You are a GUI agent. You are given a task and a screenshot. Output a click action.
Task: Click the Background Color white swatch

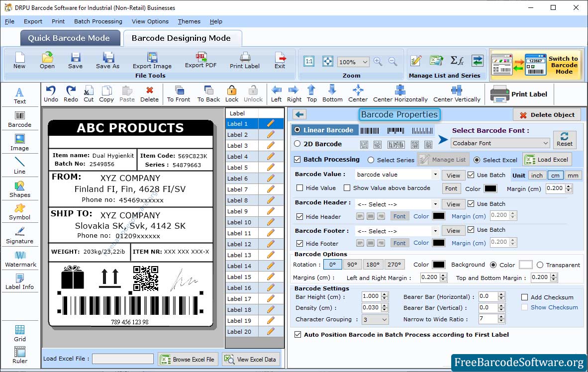pos(525,265)
